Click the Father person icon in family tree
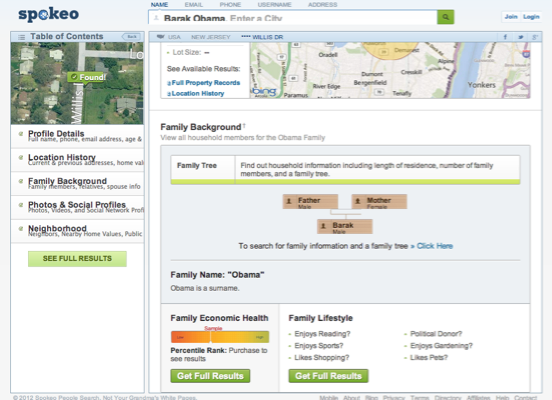 (x=289, y=201)
